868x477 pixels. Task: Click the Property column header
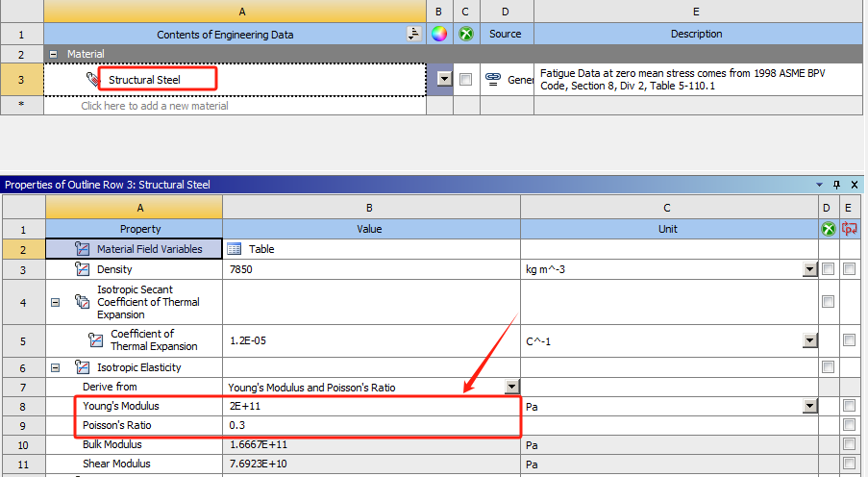pos(134,229)
